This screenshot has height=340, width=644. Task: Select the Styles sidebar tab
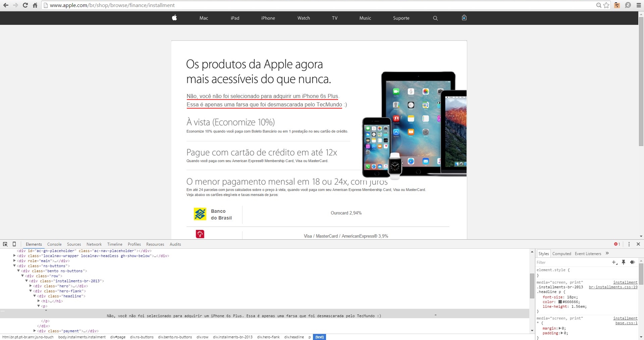click(543, 254)
